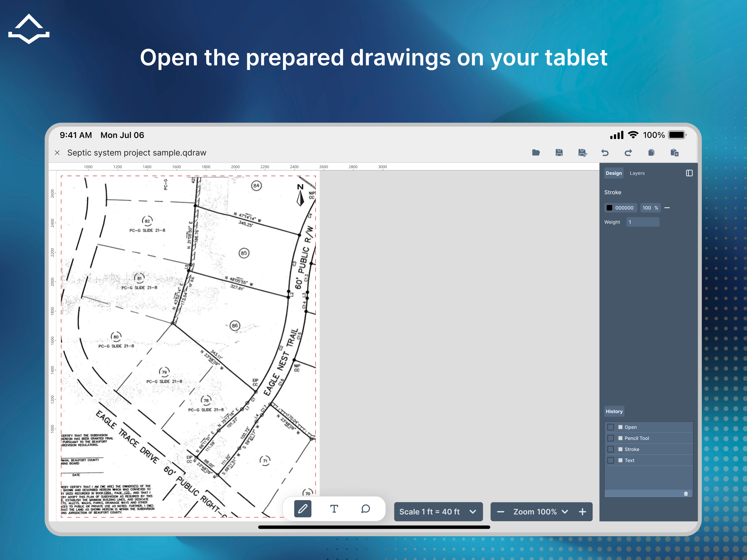
Task: Check the box next to Text history entry
Action: click(x=611, y=460)
